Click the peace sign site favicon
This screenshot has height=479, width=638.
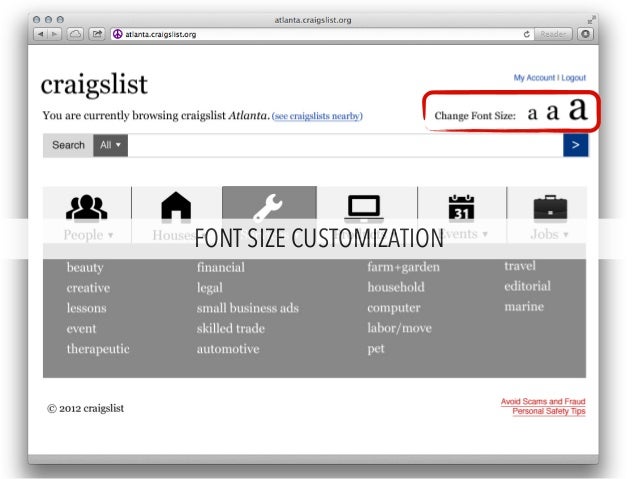pos(118,34)
